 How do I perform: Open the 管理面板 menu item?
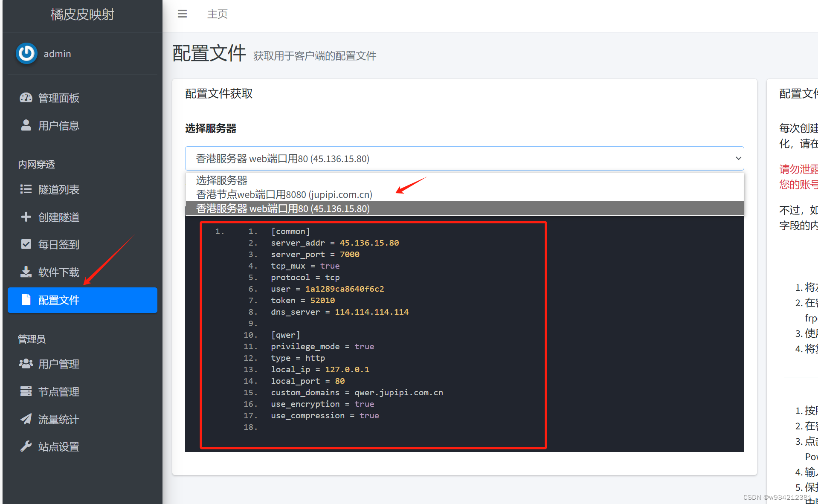82,98
